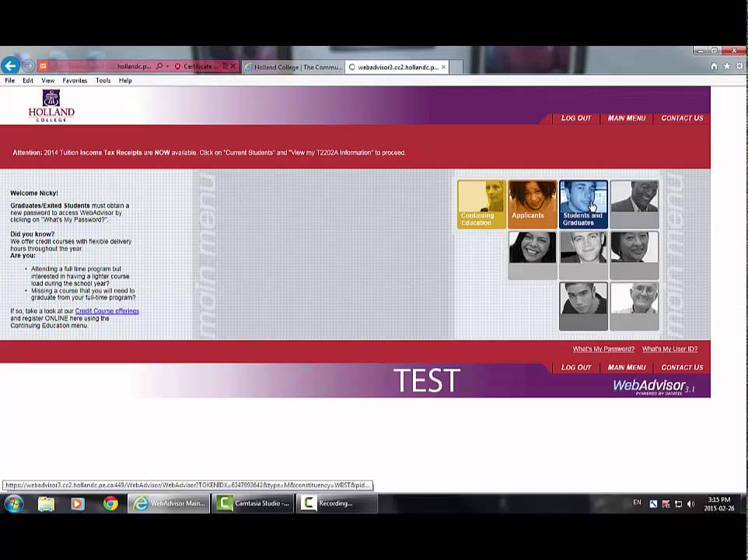This screenshot has height=560, width=748.
Task: Launch Google Chrome from the taskbar
Action: coord(110,504)
